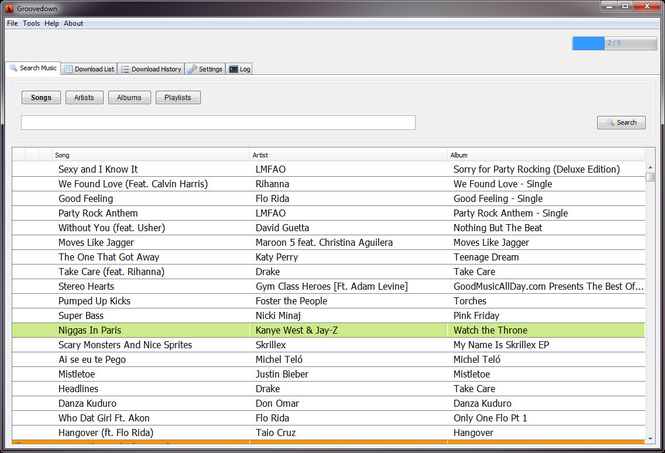Select the song Headlines
Screen dimensions: 665x453
78,389
